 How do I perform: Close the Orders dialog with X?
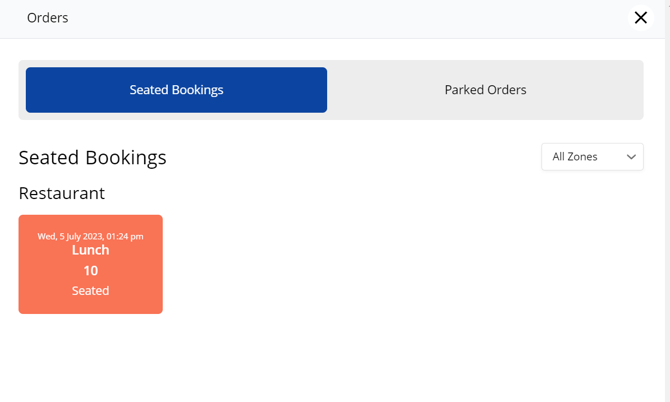coord(641,18)
